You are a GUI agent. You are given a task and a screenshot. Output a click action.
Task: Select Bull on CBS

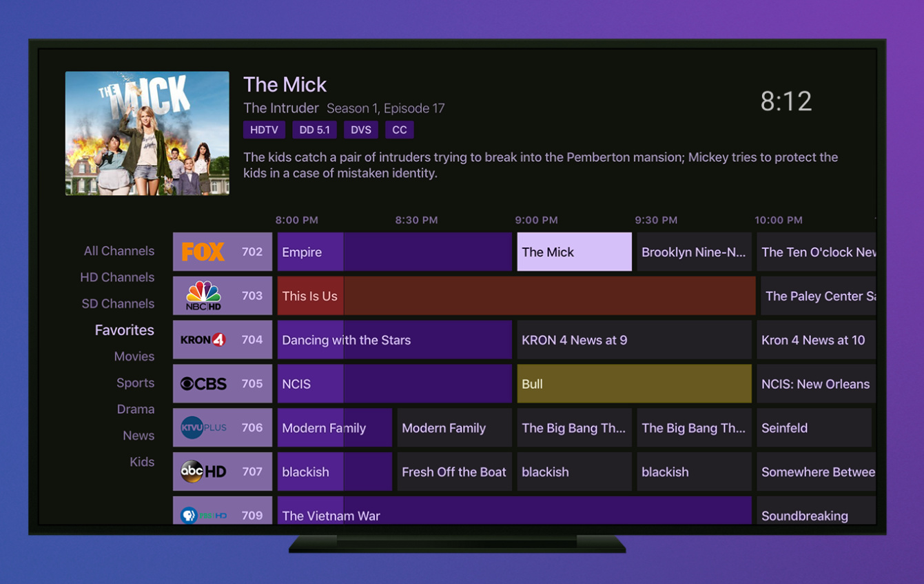(x=634, y=384)
